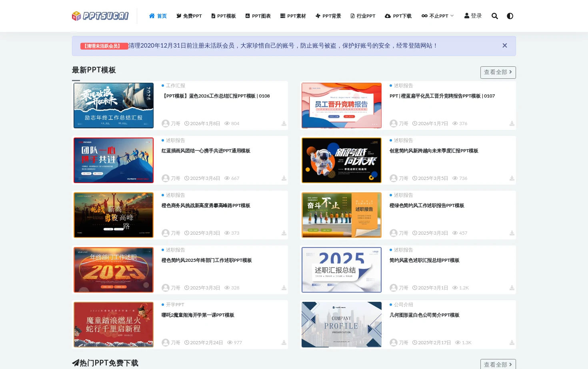Download icon for 哪吒2魔童闹海开学第一课
Viewport: 588px width, 369px height.
284,343
